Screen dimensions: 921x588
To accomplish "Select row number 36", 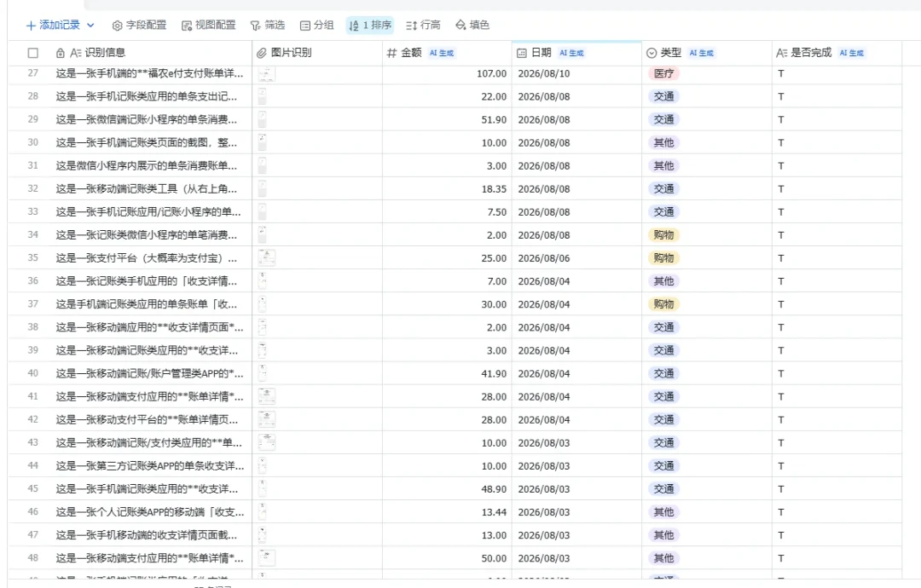I will pos(33,280).
